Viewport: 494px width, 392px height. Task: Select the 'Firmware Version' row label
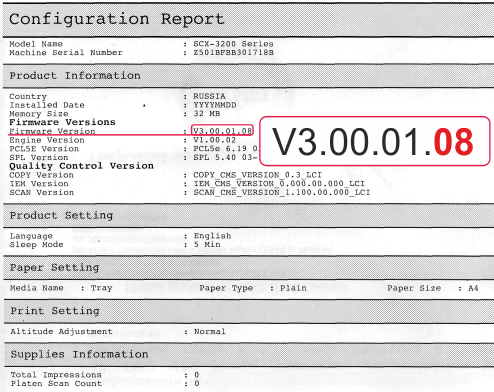tap(52, 131)
